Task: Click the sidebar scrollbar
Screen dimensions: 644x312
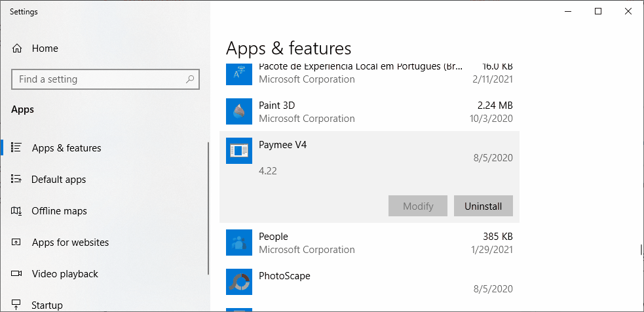Action: point(208,208)
